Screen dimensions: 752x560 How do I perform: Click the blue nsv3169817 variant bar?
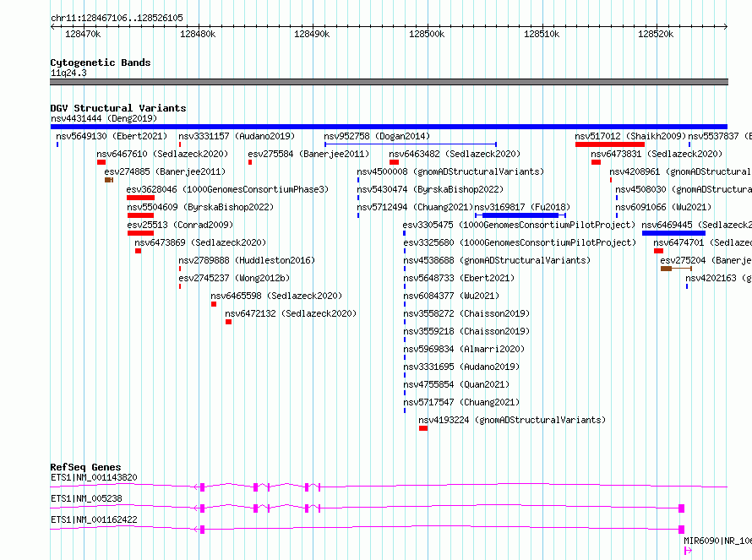tap(520, 215)
